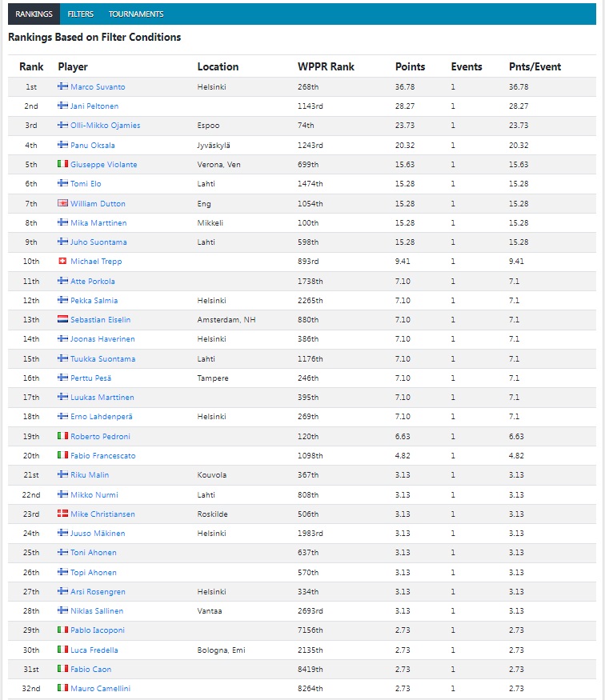Screen dimensions: 605x700
Task: Select the Rankings tab
Action: point(34,14)
